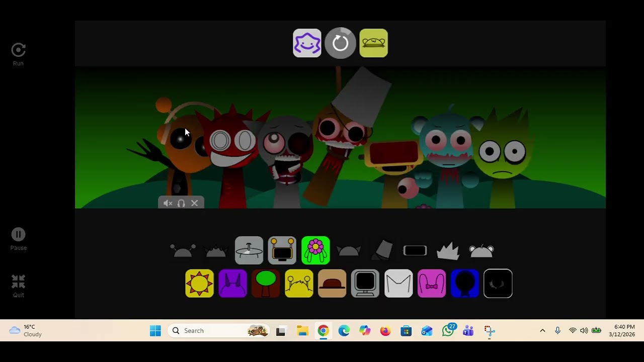This screenshot has width=644, height=362.
Task: Pick the blue icon with black silhouette
Action: click(465, 284)
